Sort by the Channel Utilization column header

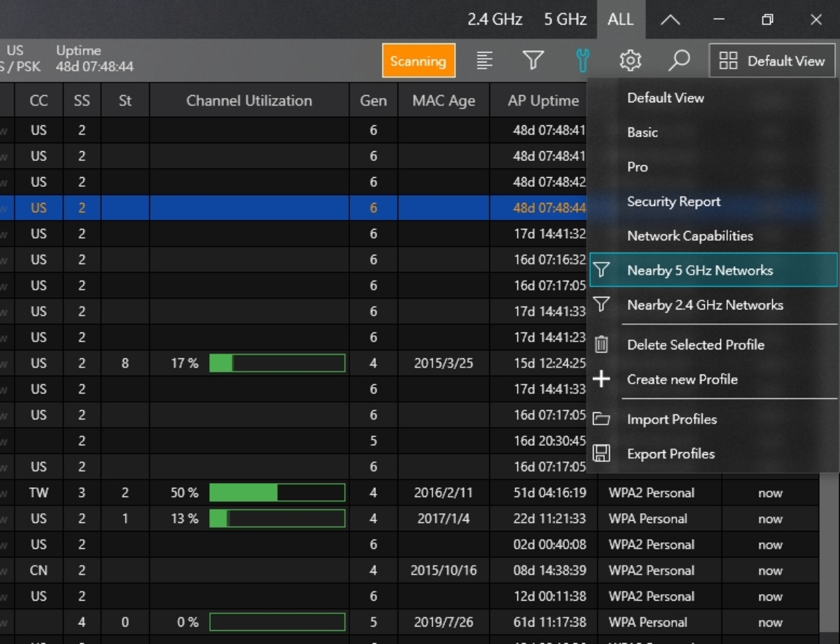click(x=249, y=101)
